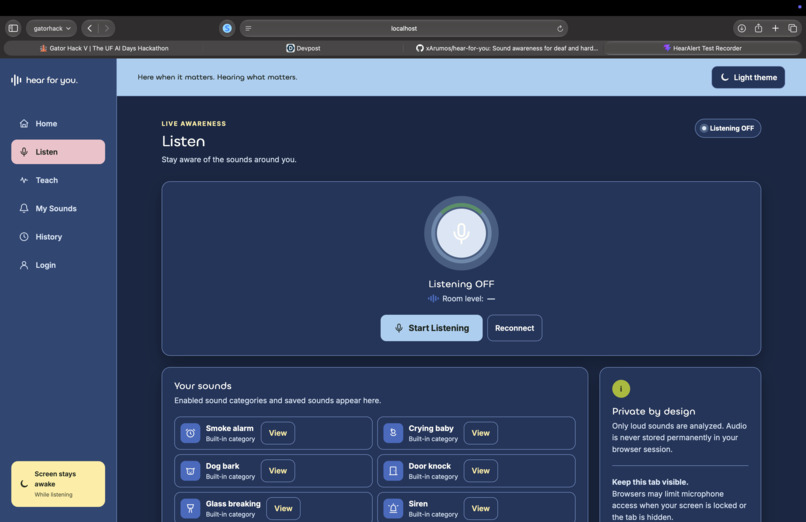Toggle the Listening OFF status pill
Screen dimensions: 806x522
click(727, 128)
